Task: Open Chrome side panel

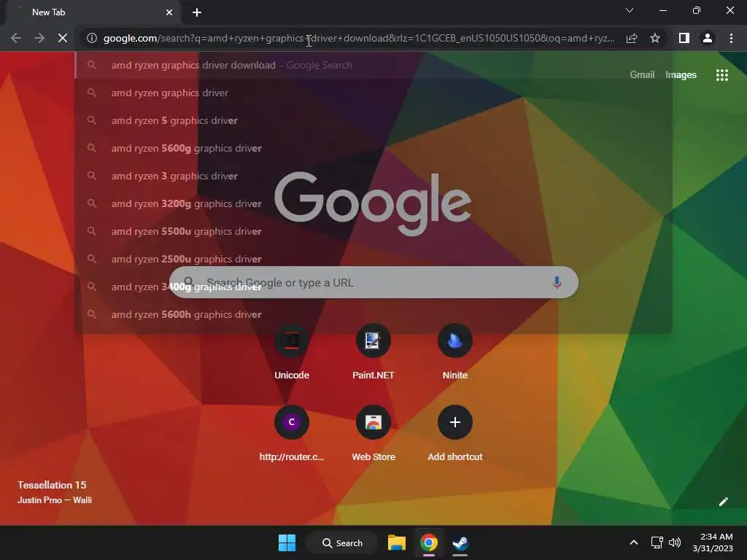Action: coord(684,38)
